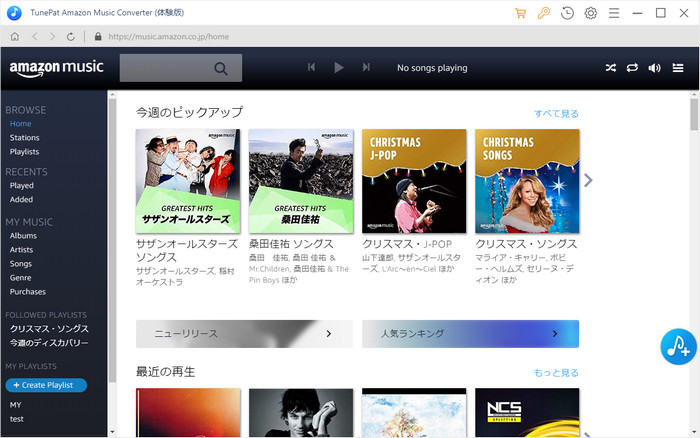
Task: Open the 人気ランキング banner
Action: (471, 334)
